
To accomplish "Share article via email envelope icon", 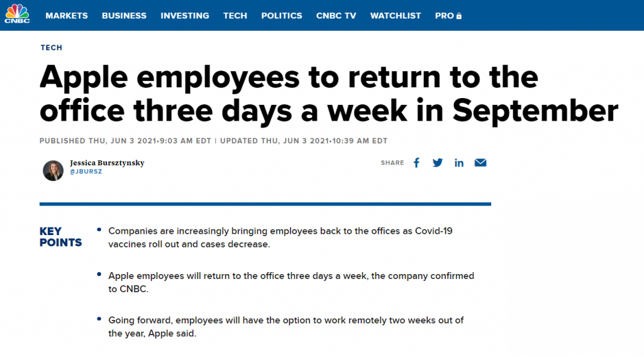I will coord(480,163).
